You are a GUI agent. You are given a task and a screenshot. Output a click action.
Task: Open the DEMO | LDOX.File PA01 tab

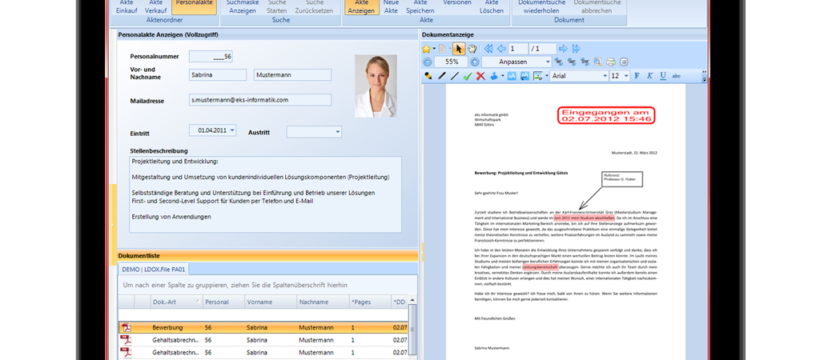point(154,269)
